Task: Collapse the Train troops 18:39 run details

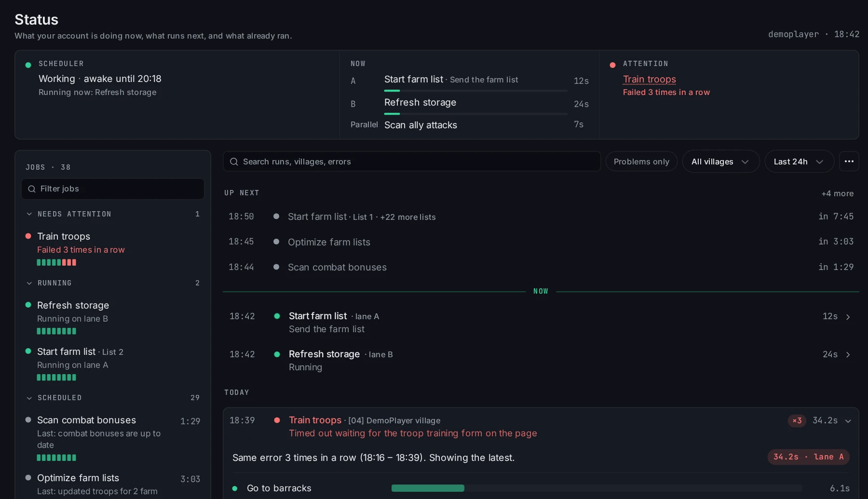Action: (848, 421)
